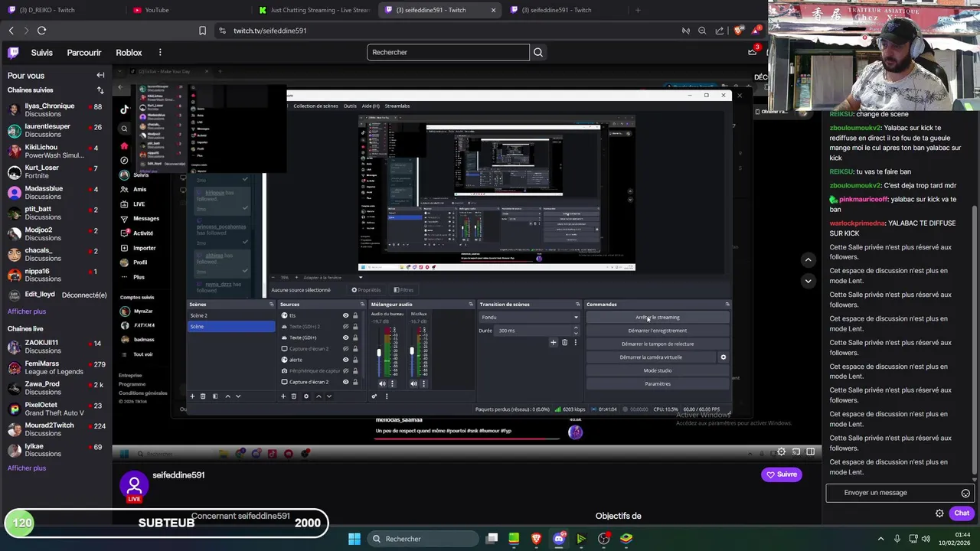Click the browser bookmark icon

202,31
